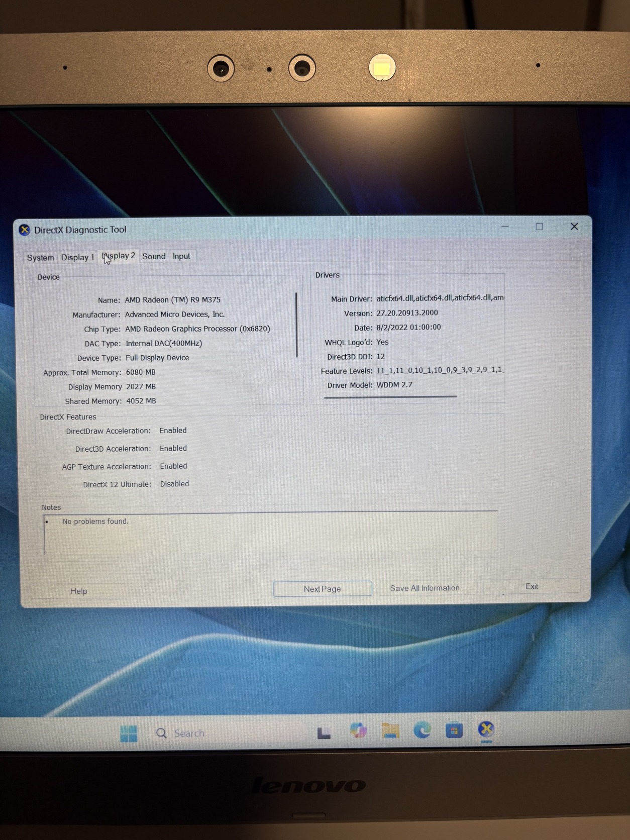Click DirectX 12 Ultimate Disabled value
This screenshot has height=840, width=630.
tap(174, 484)
